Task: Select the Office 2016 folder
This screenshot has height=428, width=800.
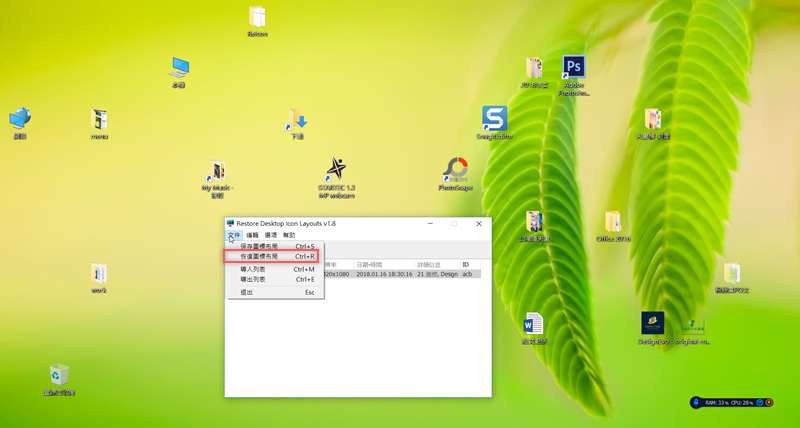Action: tap(613, 226)
